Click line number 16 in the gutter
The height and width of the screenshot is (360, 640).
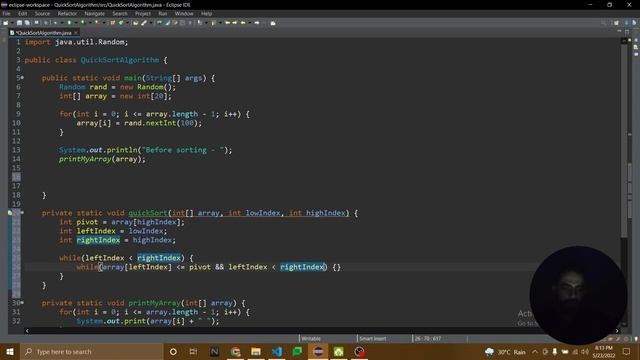click(x=16, y=177)
